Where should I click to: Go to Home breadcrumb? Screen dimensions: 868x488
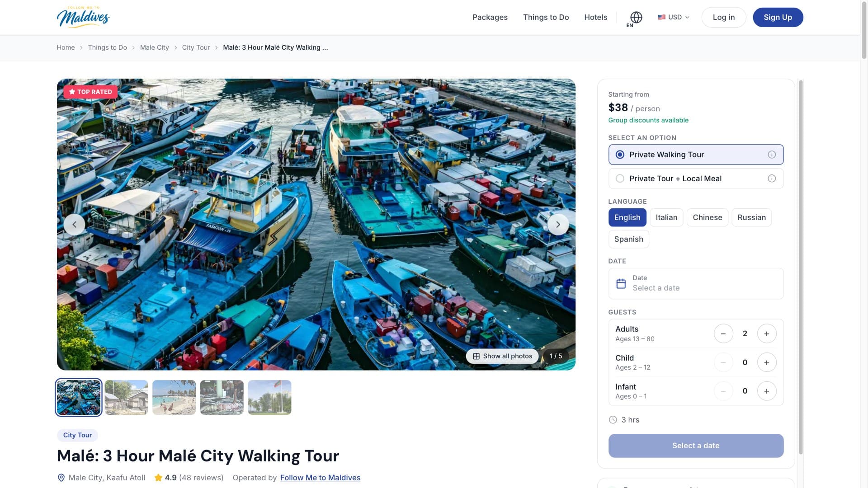pyautogui.click(x=66, y=47)
